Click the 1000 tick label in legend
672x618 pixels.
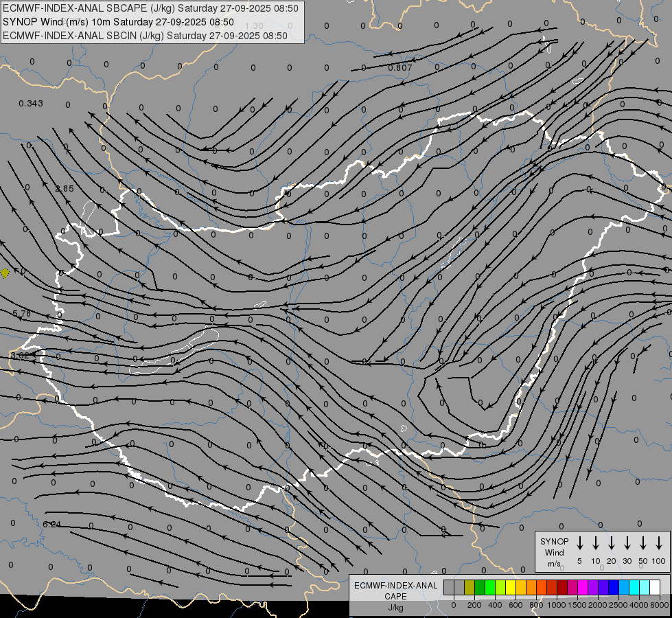(x=557, y=605)
